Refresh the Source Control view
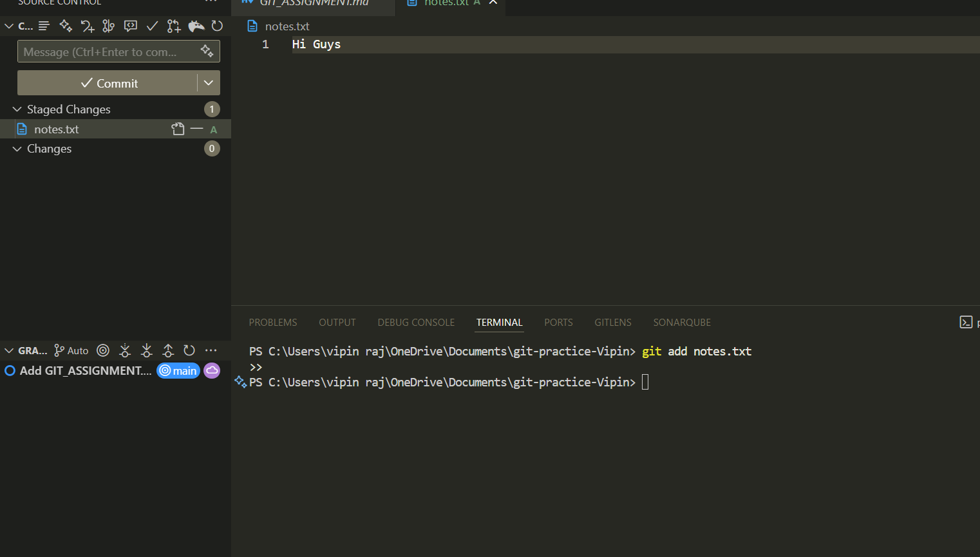 tap(218, 26)
